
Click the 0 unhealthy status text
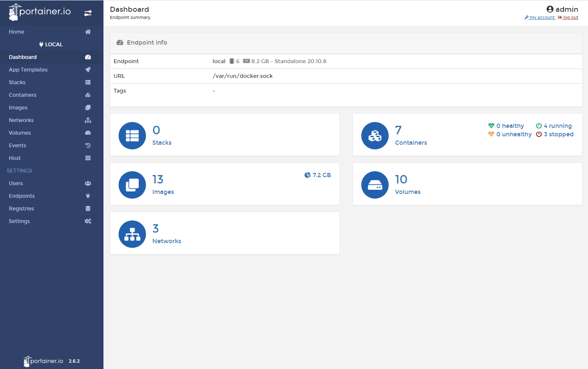click(514, 134)
